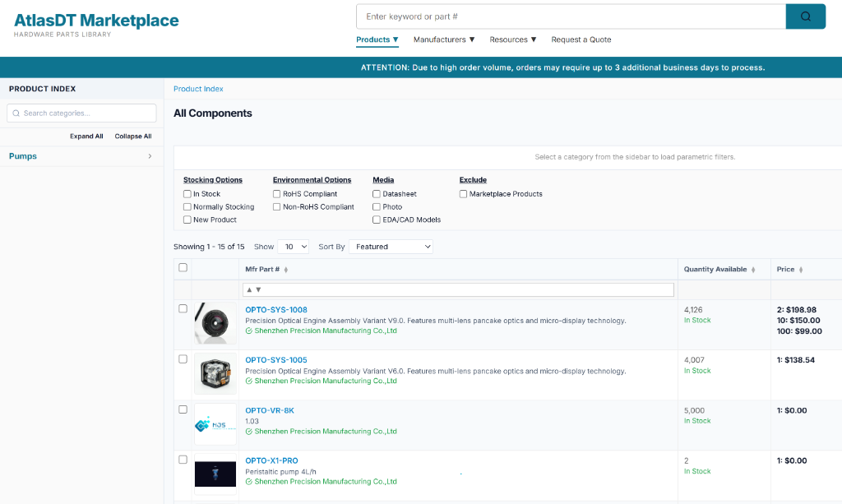
Task: Click manufacturer link under OPTO-SYS-1005
Action: (x=326, y=381)
